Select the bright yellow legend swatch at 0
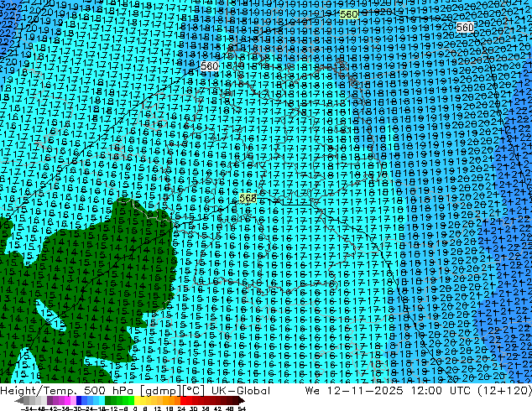 pyautogui.click(x=137, y=401)
